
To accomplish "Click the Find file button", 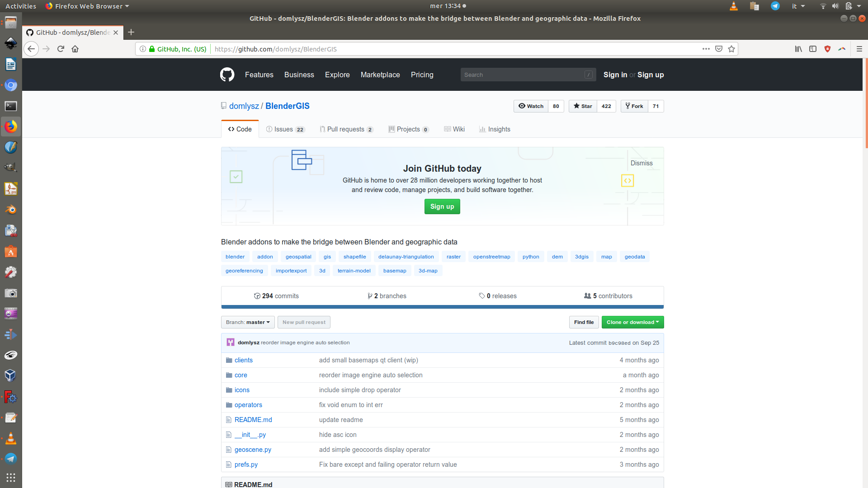I will (584, 322).
